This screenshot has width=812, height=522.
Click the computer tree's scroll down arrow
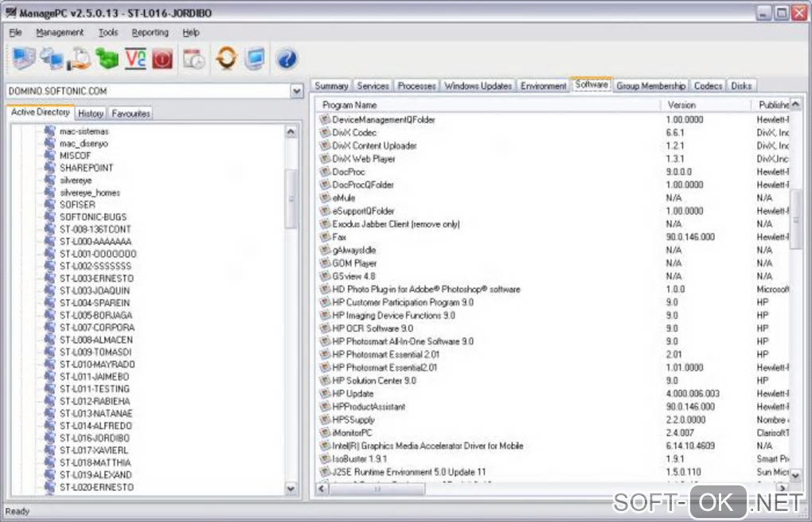pos(291,488)
